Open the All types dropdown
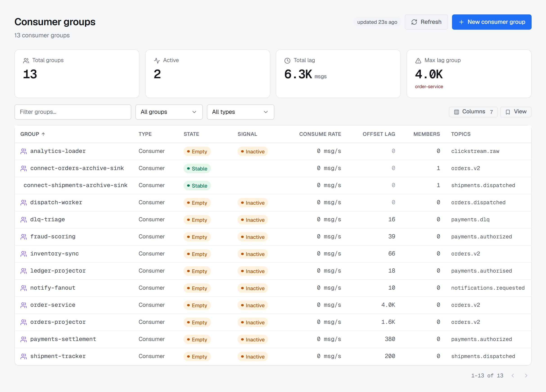This screenshot has height=392, width=546. (x=240, y=112)
